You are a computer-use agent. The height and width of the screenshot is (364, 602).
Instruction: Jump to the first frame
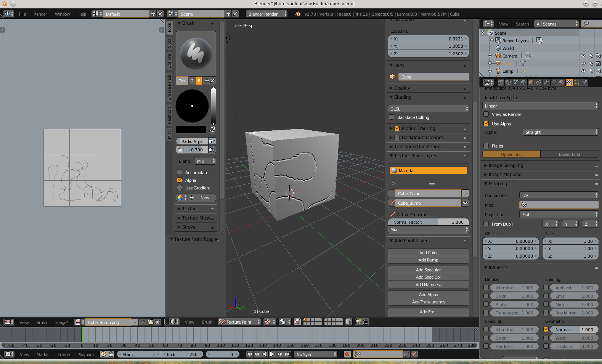point(249,354)
